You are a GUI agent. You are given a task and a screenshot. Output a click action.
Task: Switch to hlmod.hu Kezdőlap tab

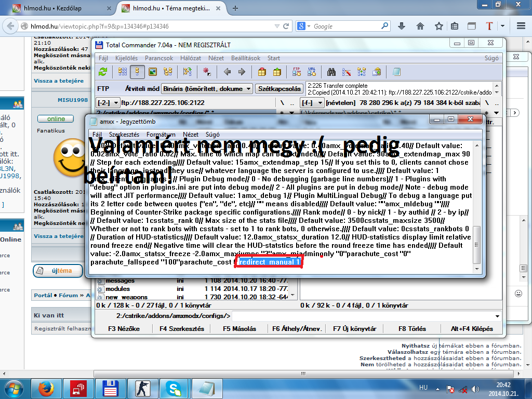(x=62, y=8)
